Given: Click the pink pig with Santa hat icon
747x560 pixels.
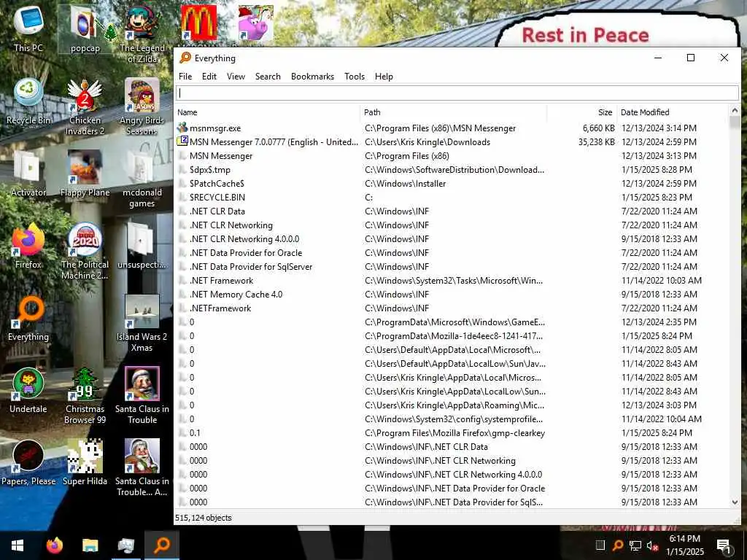Looking at the screenshot, I should 256,23.
